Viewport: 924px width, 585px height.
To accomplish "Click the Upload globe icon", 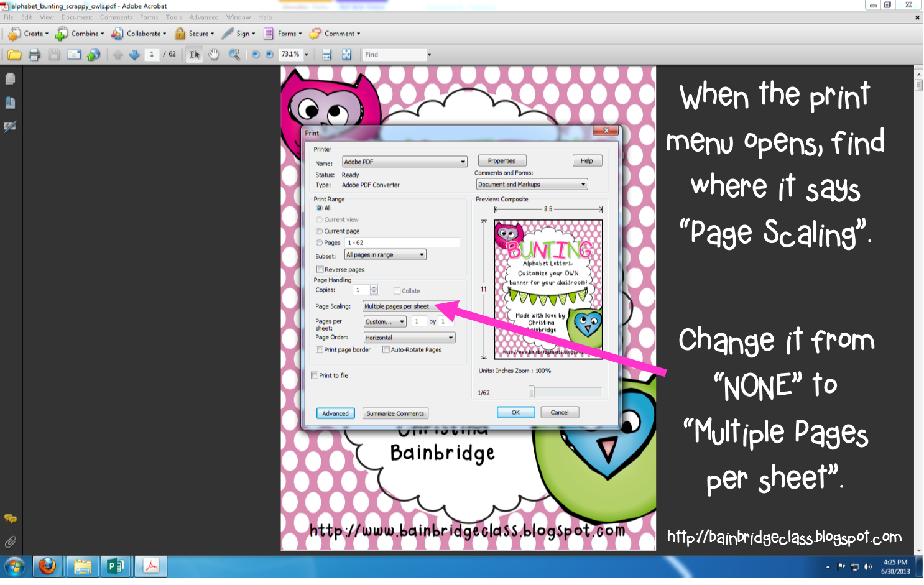I will (x=93, y=55).
